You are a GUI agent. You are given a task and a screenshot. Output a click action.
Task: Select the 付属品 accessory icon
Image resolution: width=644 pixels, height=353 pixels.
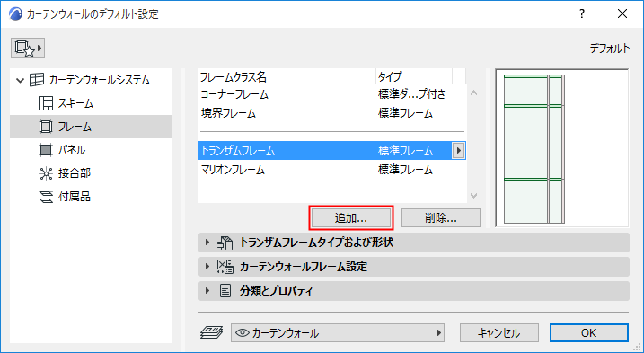[x=46, y=197]
